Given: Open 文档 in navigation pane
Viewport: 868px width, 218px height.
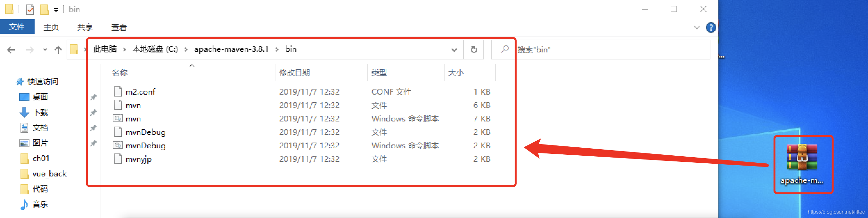Looking at the screenshot, I should coord(40,128).
